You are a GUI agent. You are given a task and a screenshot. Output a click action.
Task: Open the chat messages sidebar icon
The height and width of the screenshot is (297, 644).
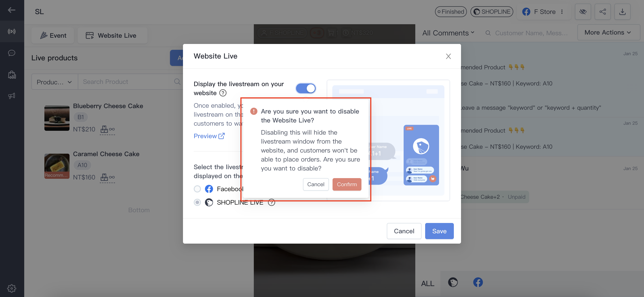(11, 53)
